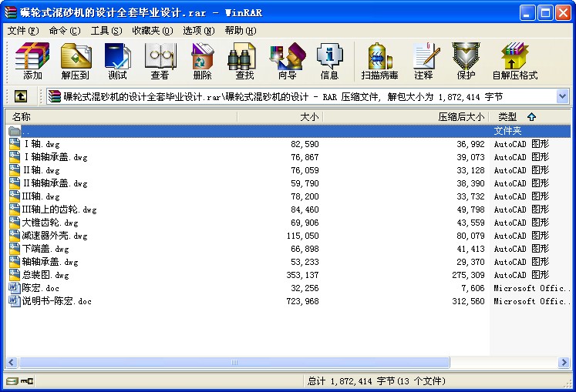Screen dimensions: 576x392
Task: Click the 删除 (Delete) toolbar icon
Action: click(202, 62)
